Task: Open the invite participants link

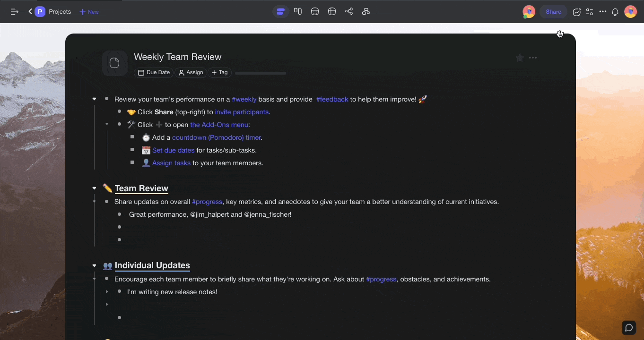Action: tap(242, 112)
